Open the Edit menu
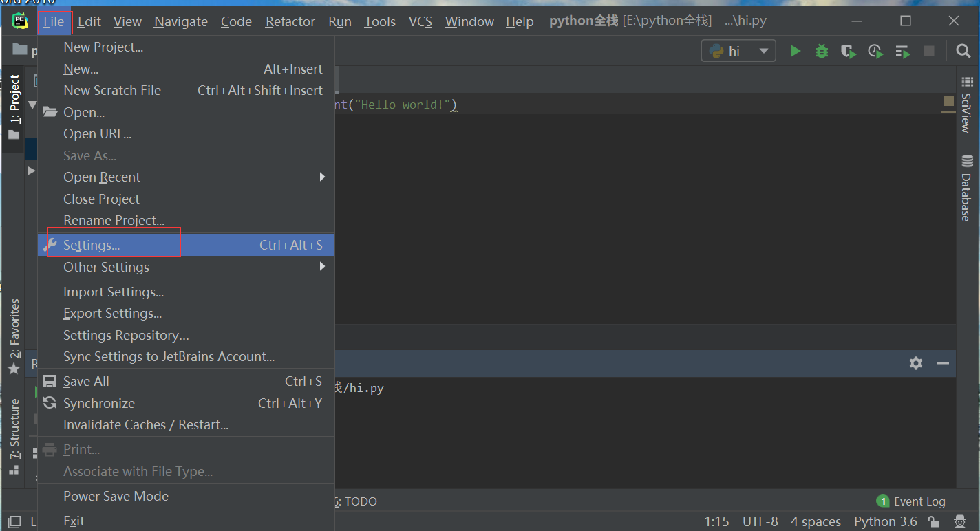Image resolution: width=980 pixels, height=531 pixels. [x=89, y=22]
